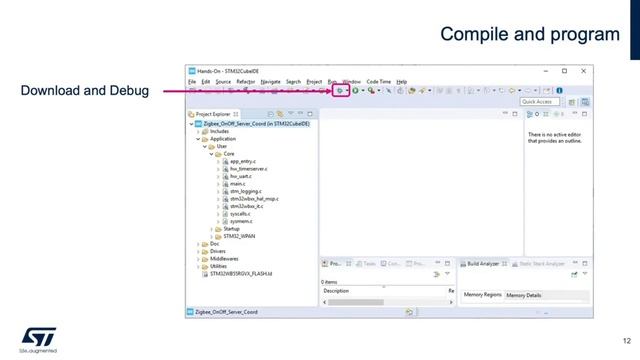This screenshot has height=360, width=640.
Task: Select syscalls.c file
Action: point(240,214)
